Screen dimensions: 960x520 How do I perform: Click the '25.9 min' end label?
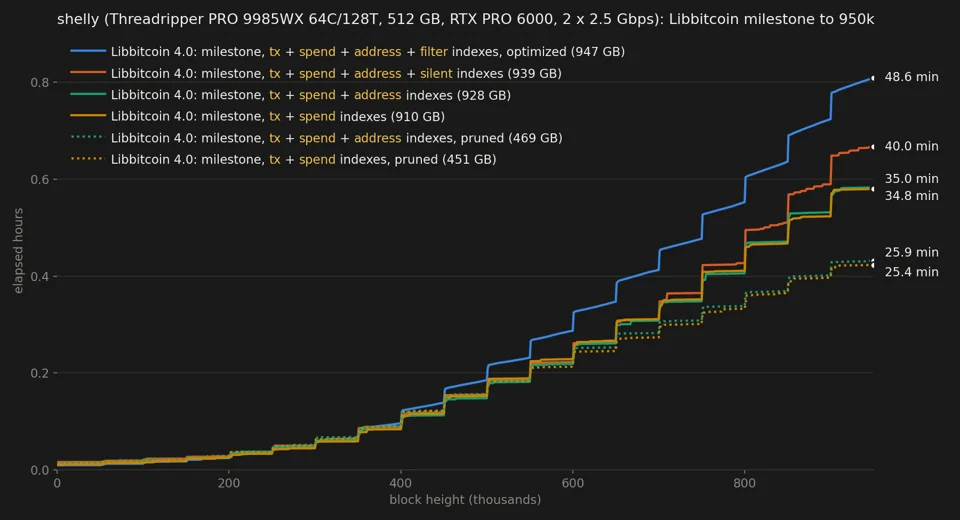911,252
